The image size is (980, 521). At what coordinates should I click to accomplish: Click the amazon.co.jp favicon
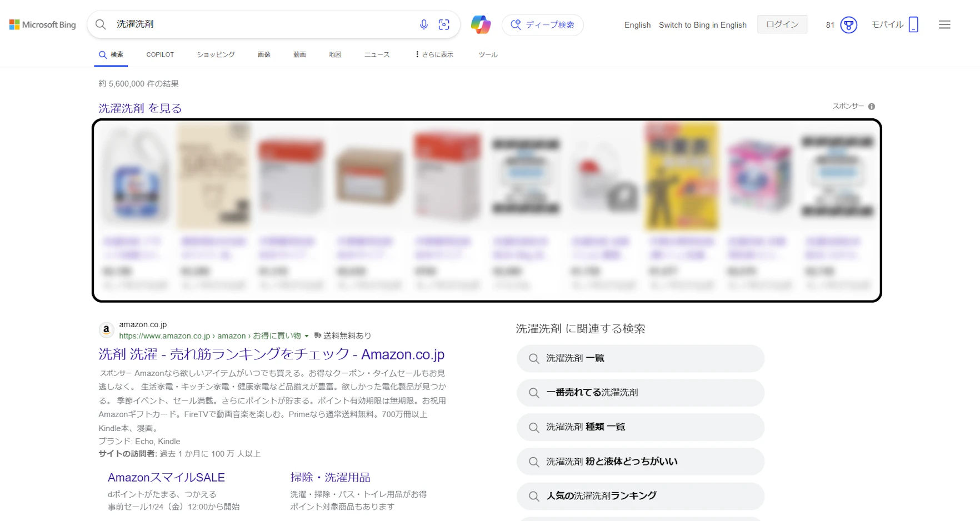click(106, 330)
